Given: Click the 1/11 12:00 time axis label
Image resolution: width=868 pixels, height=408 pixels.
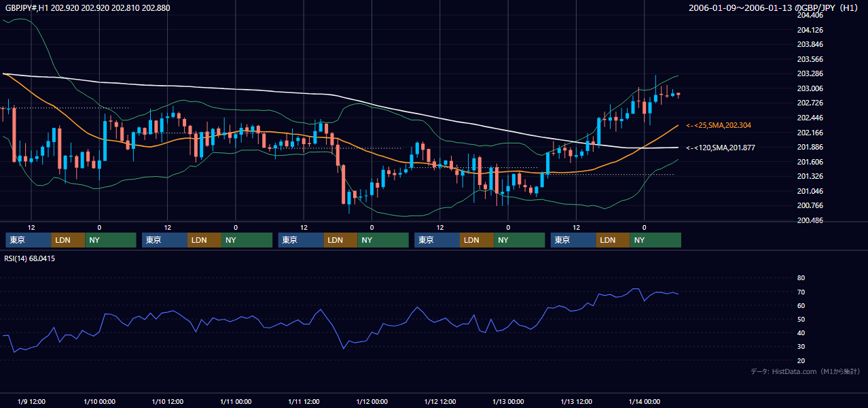Looking at the screenshot, I should [304, 401].
